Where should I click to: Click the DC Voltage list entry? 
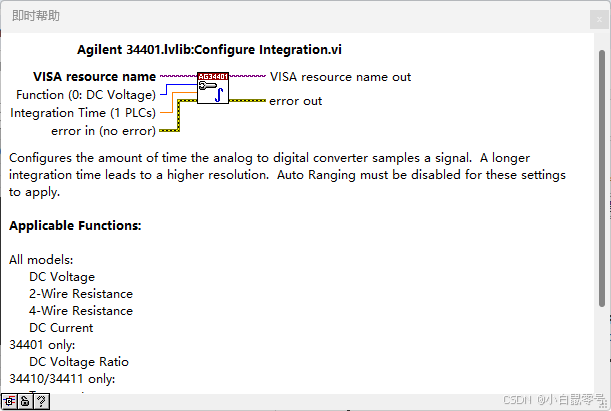click(62, 277)
